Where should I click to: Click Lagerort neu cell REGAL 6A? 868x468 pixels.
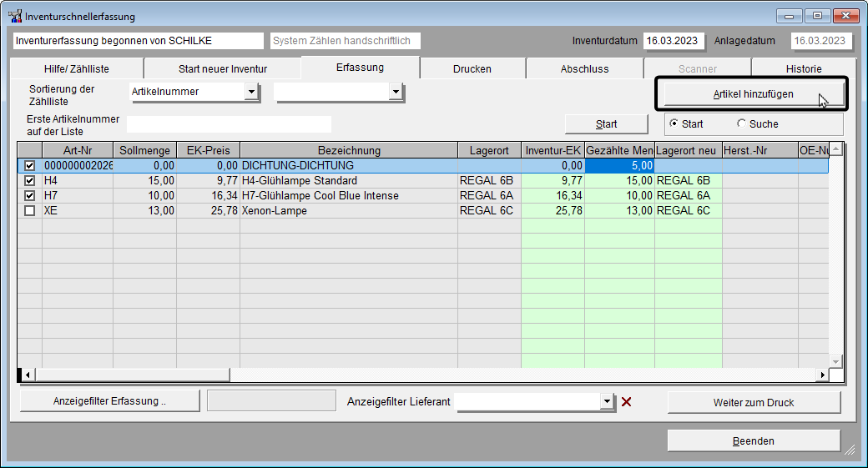tap(688, 195)
